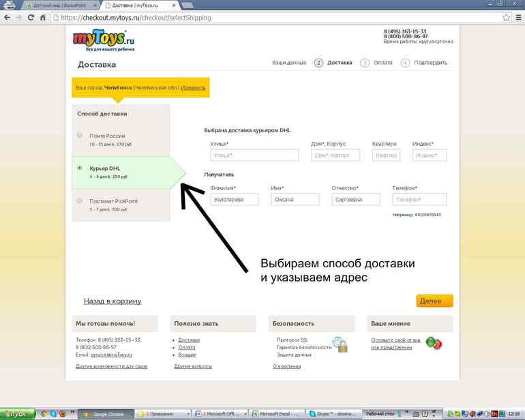The width and height of the screenshot is (525, 420).
Task: Click the Назад в корзину link
Action: (112, 301)
